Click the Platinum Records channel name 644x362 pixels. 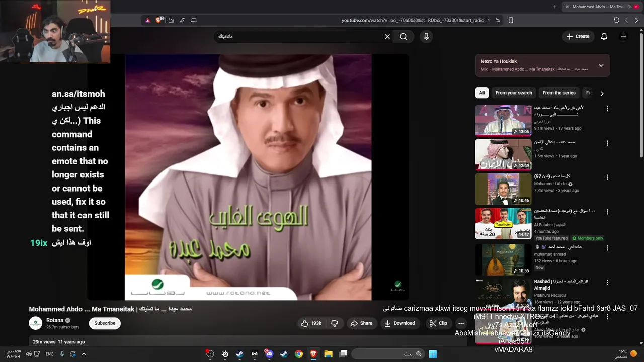coord(550,295)
